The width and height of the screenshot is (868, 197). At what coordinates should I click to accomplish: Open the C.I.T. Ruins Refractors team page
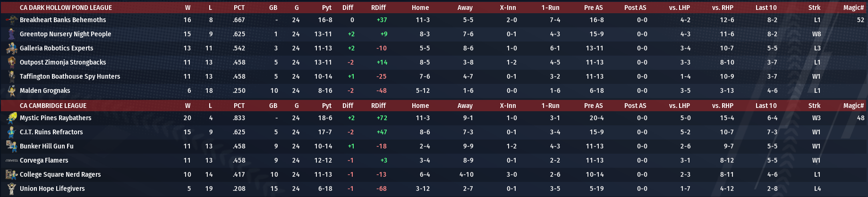click(x=51, y=132)
